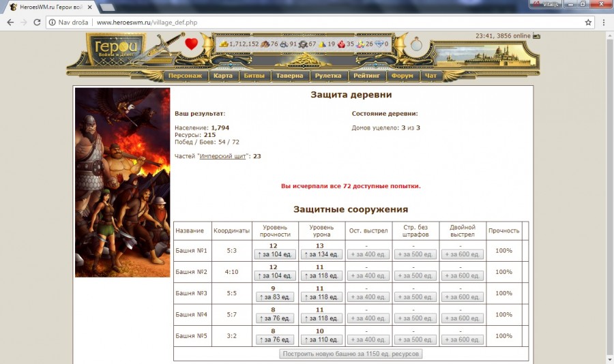Buy Башня №4 double shot for 600 ед.
This screenshot has width=614, height=364.
[x=462, y=318]
